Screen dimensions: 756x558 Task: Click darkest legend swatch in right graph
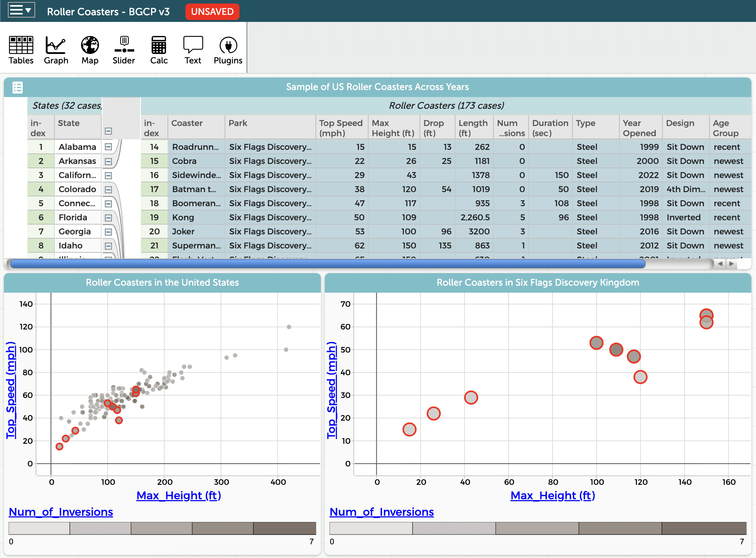pyautogui.click(x=704, y=528)
